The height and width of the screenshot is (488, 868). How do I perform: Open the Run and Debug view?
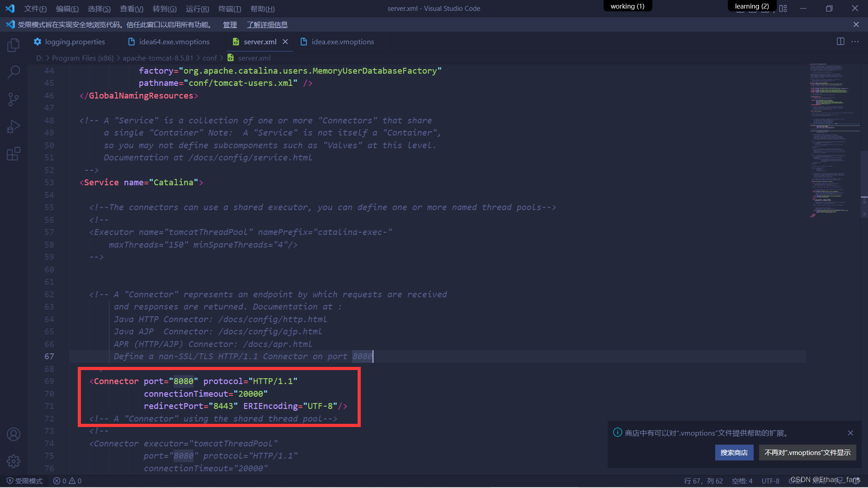[x=14, y=127]
